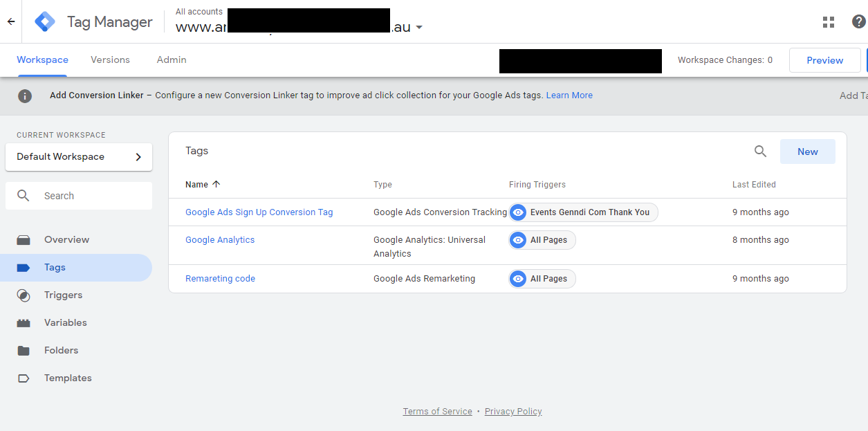Open the help question mark icon
This screenshot has width=868, height=431.
[858, 22]
